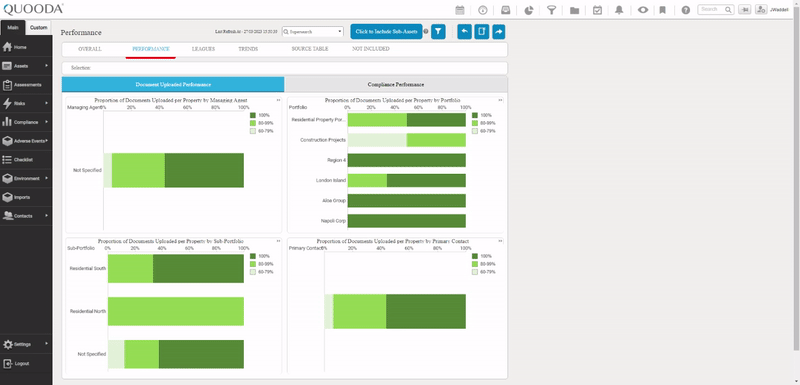Expand the Adverse Events submenu arrow
Viewport: 800px width, 385px height.
click(x=46, y=140)
